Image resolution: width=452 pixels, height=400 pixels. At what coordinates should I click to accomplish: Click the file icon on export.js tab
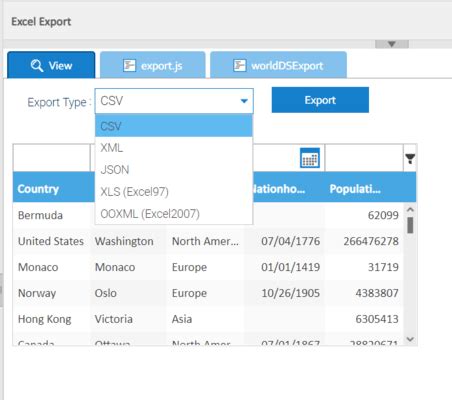click(129, 66)
